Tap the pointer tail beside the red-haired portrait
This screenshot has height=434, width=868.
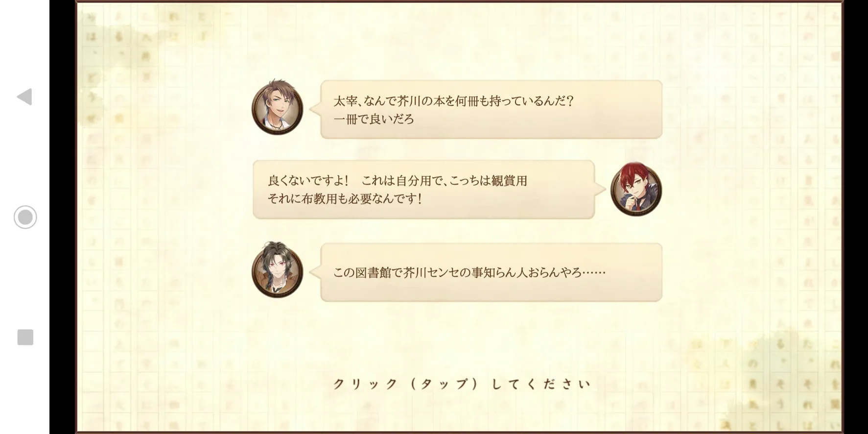tap(600, 190)
